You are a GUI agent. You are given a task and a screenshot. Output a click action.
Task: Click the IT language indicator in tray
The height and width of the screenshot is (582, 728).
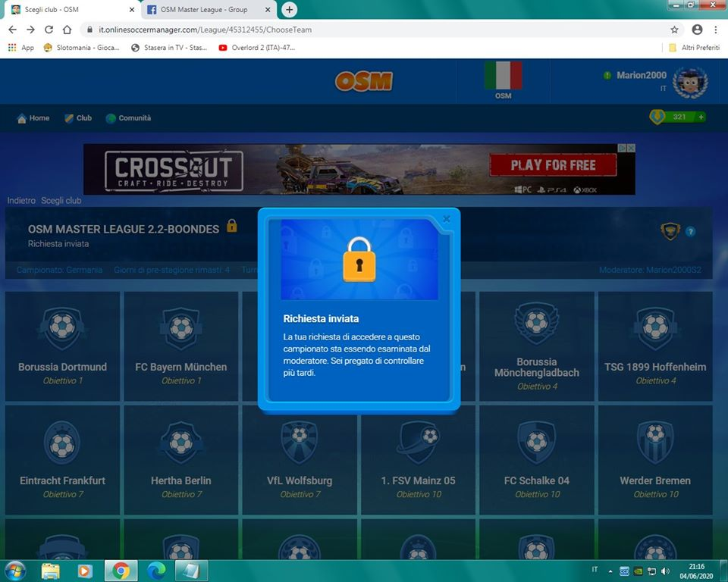(595, 569)
